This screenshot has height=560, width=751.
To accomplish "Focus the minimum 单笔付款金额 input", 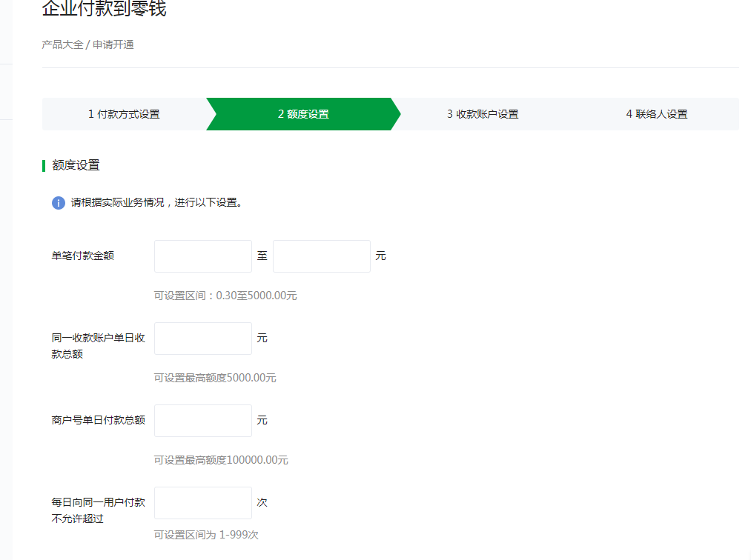I will (203, 256).
